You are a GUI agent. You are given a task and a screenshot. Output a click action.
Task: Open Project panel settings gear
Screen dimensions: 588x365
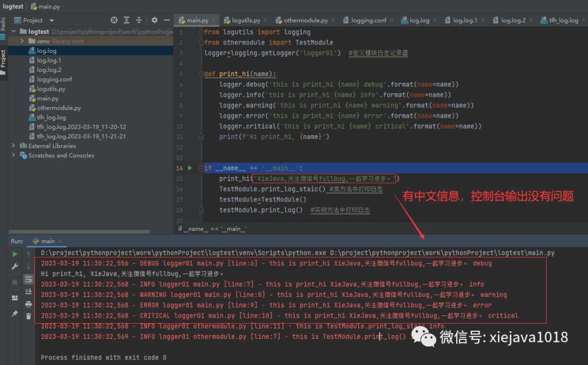point(155,20)
